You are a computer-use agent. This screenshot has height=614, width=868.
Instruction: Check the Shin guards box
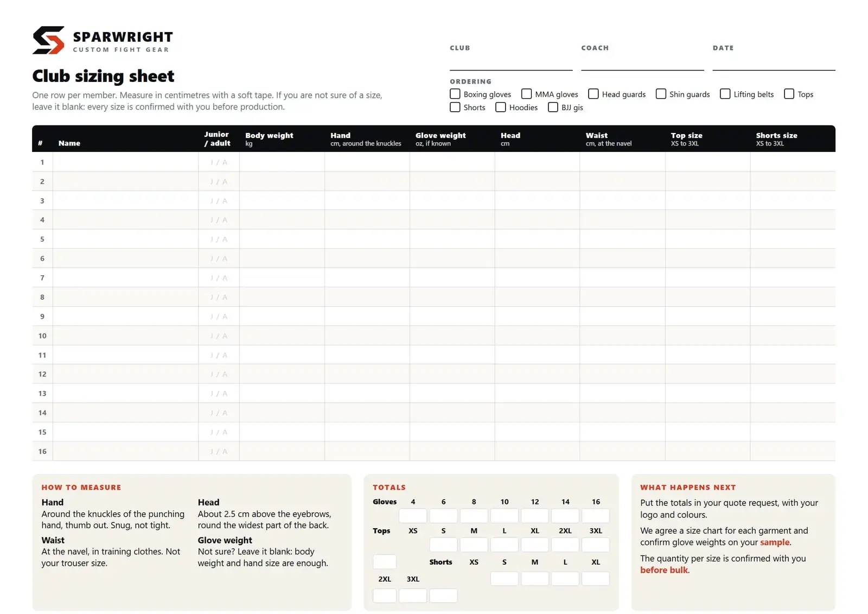[661, 94]
